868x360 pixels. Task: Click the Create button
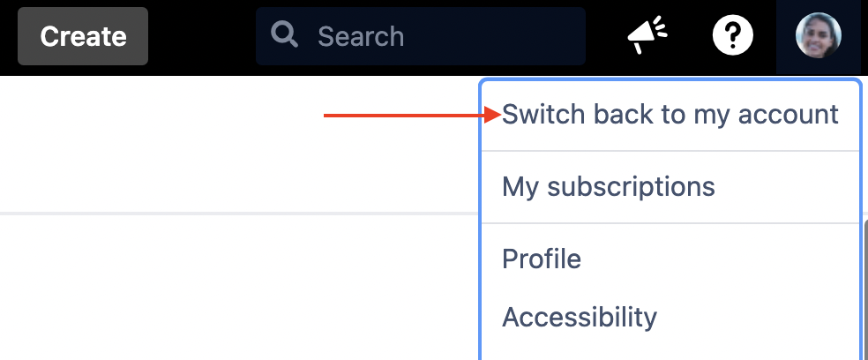83,36
